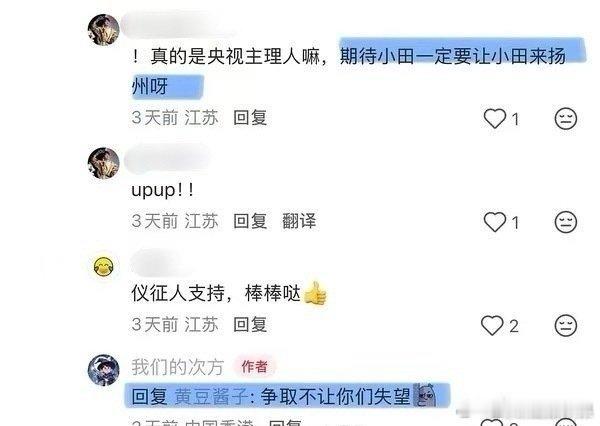Tap the thumbs-up emoji in 棒棒哒 comment
Screen dimensions: 600x426
(x=316, y=294)
